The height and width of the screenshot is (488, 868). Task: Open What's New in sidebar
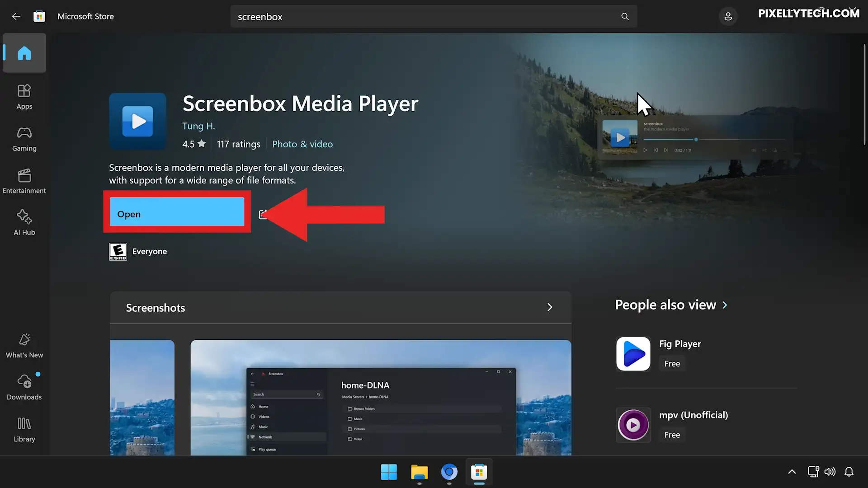point(24,346)
